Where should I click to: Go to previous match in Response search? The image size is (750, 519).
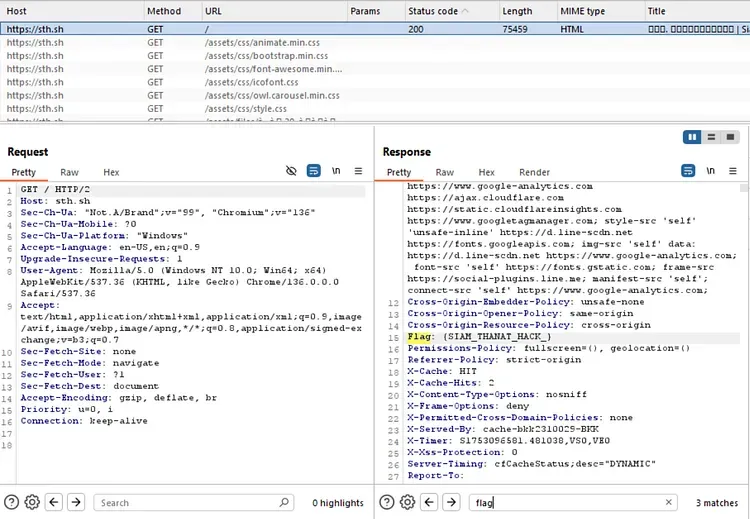(x=429, y=502)
